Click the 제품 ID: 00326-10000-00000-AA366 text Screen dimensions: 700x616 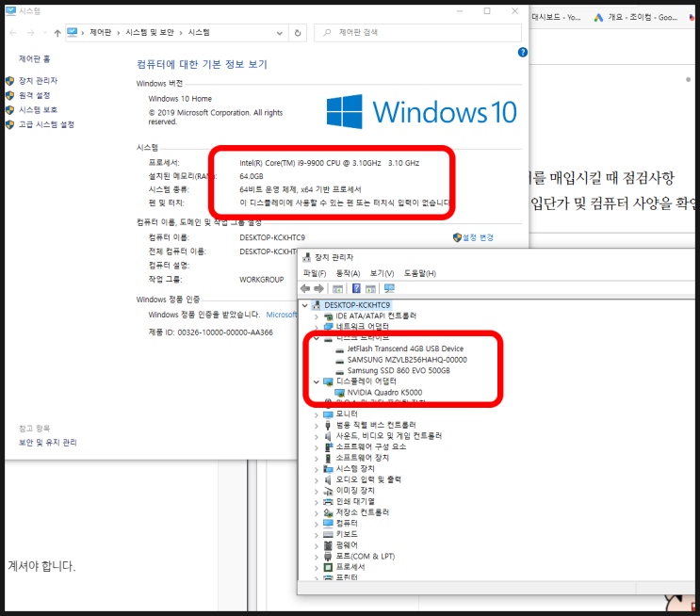click(x=210, y=332)
